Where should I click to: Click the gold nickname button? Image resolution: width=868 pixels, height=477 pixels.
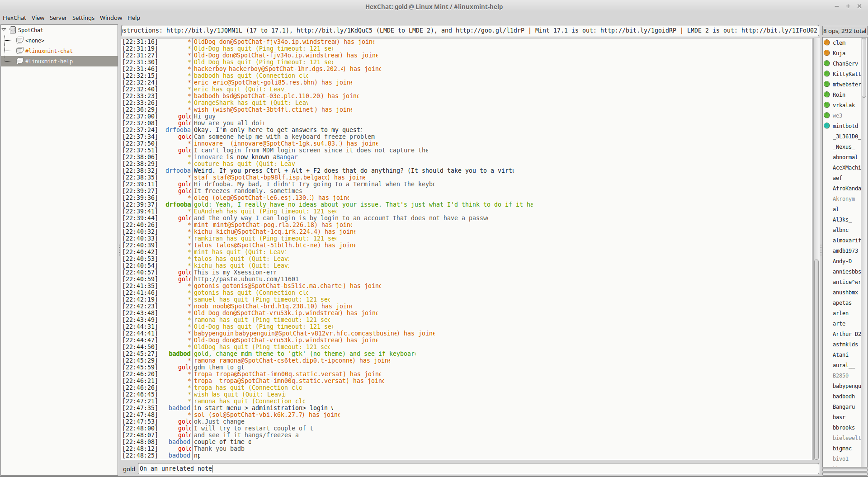tap(129, 469)
